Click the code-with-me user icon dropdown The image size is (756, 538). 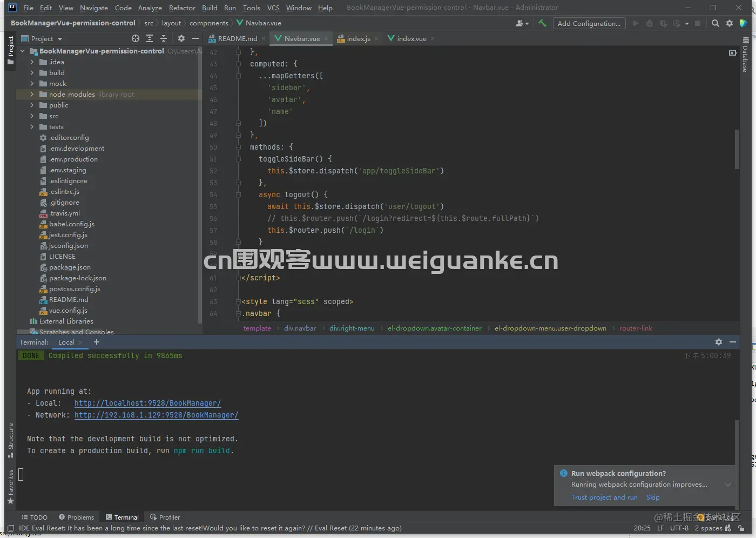pos(522,23)
